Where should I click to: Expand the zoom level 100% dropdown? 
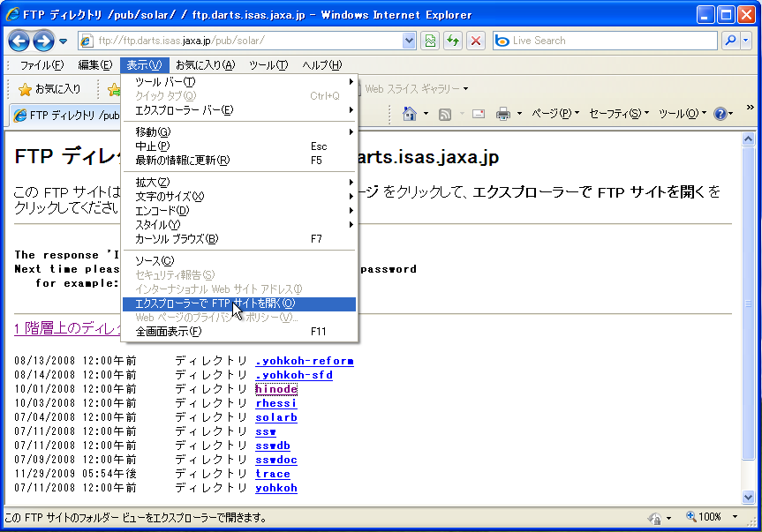coord(736,518)
